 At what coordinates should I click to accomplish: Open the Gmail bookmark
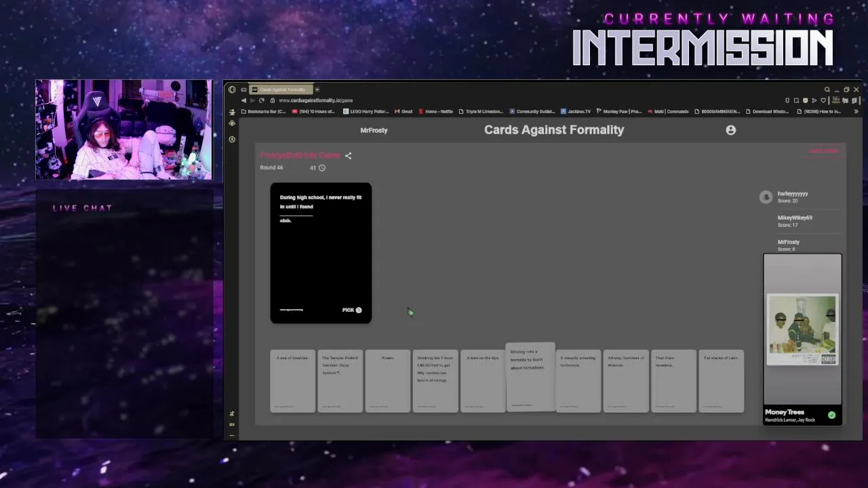[x=403, y=111]
